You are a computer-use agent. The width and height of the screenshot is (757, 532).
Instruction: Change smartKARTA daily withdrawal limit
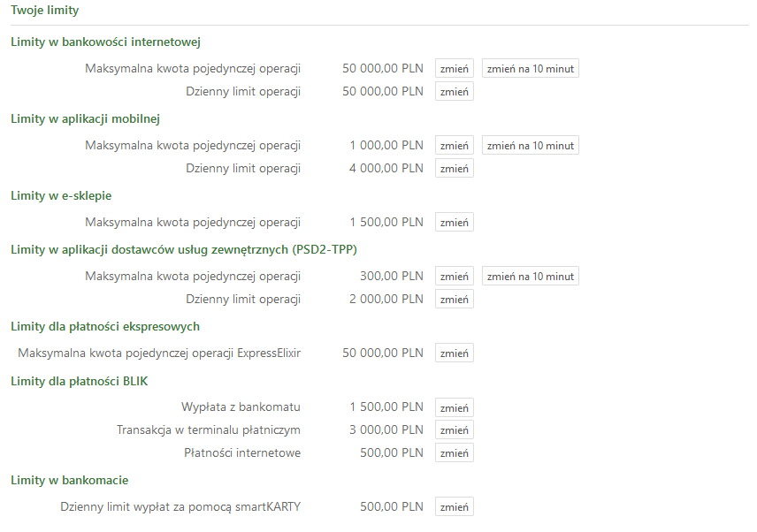pyautogui.click(x=454, y=507)
